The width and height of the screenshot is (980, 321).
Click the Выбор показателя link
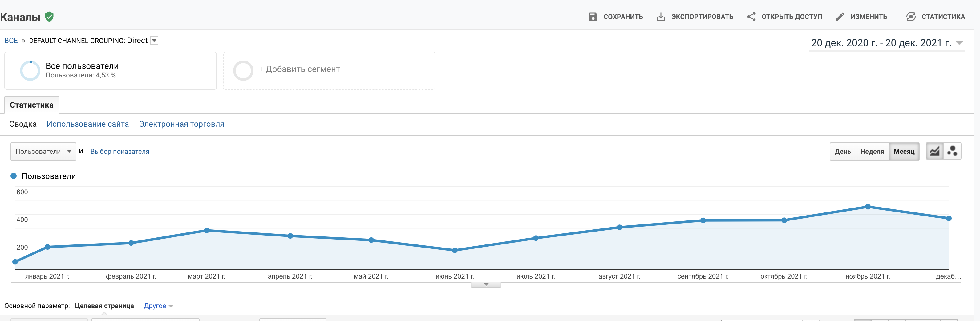[x=119, y=152]
